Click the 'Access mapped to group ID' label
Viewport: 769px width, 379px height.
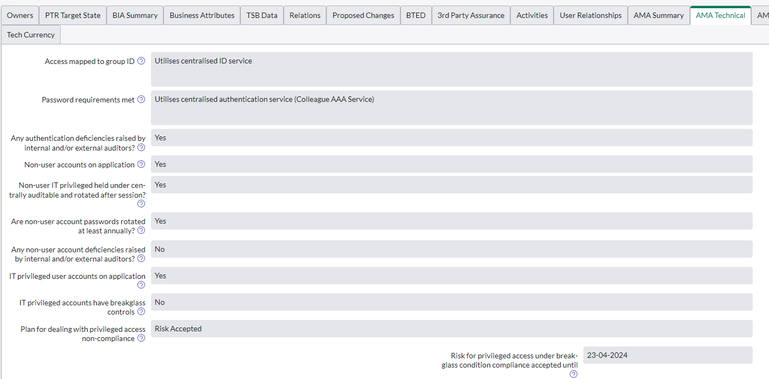point(89,61)
